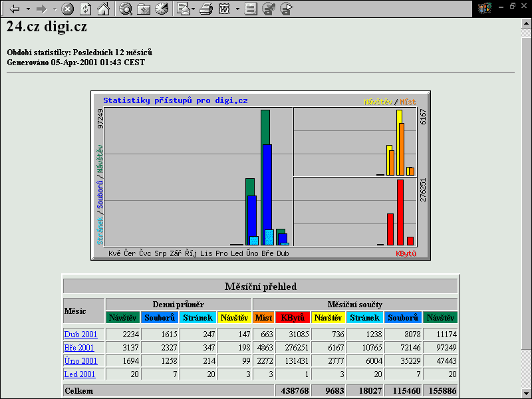Viewport: 532px width, 399px height.
Task: Open the Edit button dropdown arrow
Action: [237, 9]
